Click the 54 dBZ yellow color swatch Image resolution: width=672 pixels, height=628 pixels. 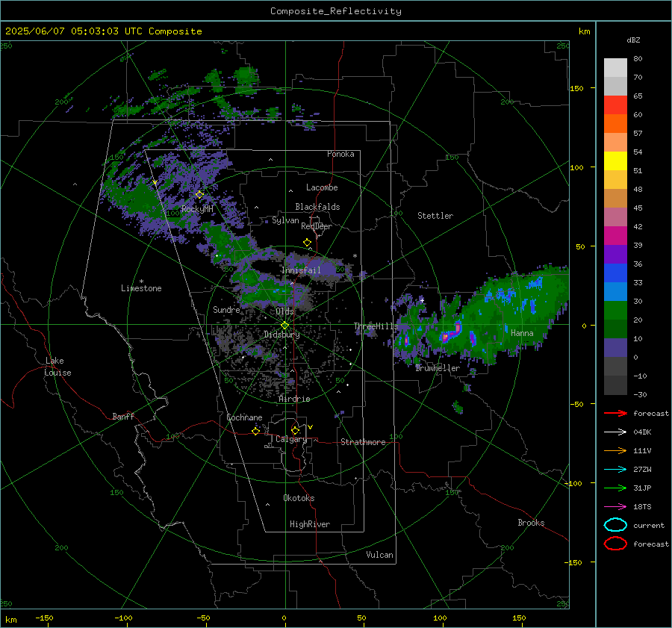click(615, 161)
